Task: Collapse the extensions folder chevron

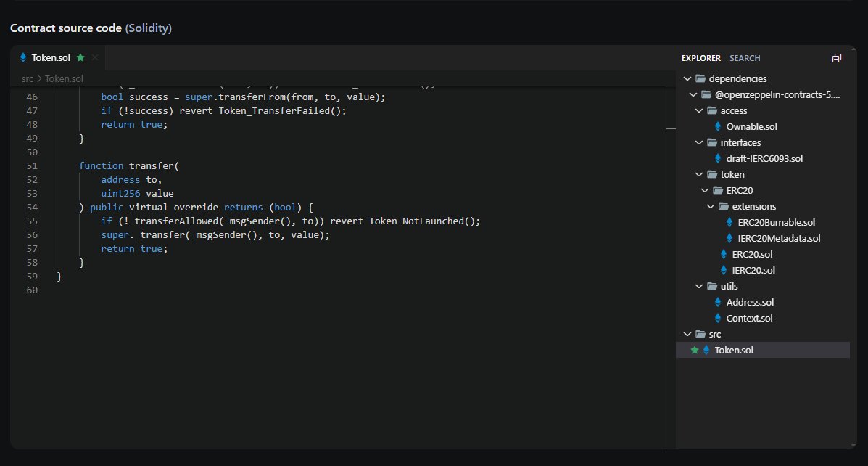Action: click(x=711, y=207)
